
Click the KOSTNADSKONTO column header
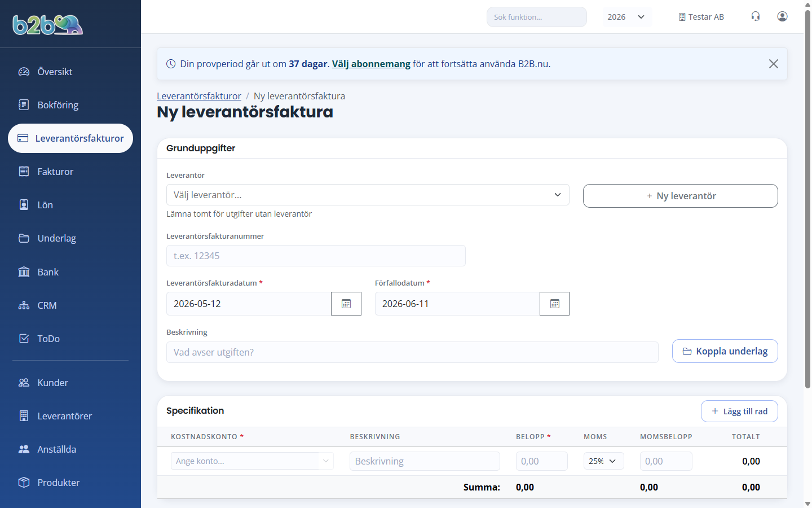tap(208, 437)
